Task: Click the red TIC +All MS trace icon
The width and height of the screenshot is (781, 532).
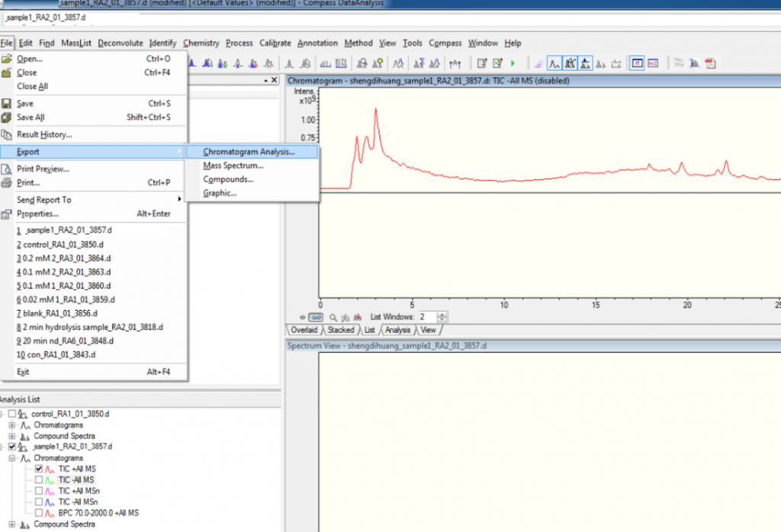Action: (50, 470)
